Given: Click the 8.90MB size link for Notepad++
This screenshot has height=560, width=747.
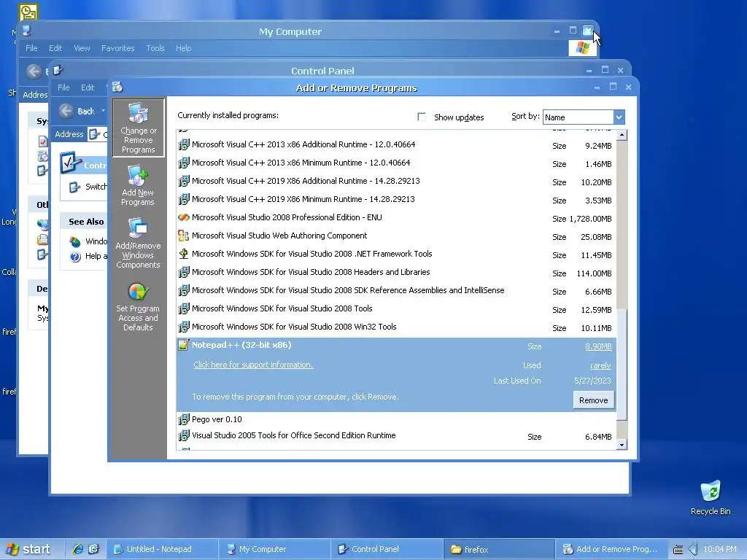Looking at the screenshot, I should coord(598,346).
